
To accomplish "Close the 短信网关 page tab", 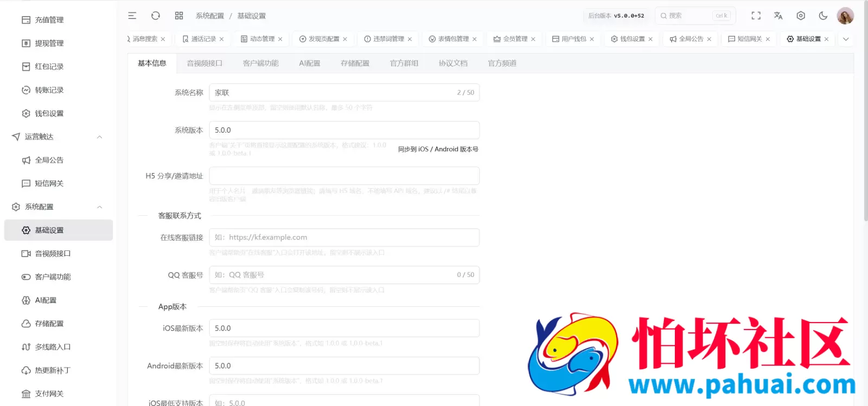I will [767, 39].
